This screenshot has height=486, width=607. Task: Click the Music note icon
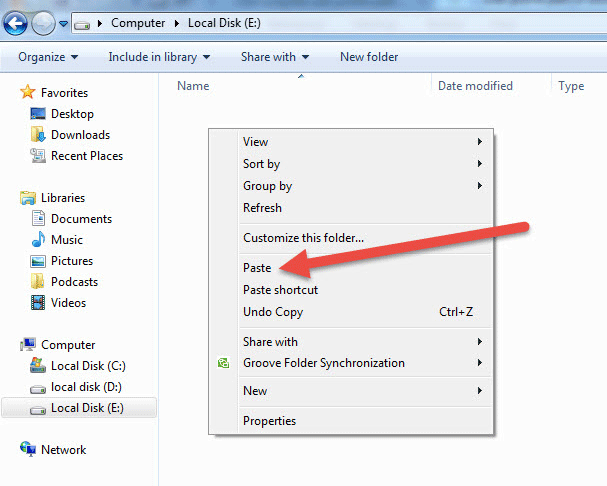[x=38, y=239]
